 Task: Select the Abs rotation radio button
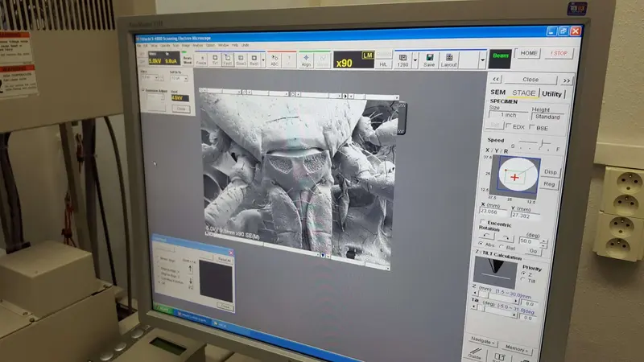coord(481,244)
